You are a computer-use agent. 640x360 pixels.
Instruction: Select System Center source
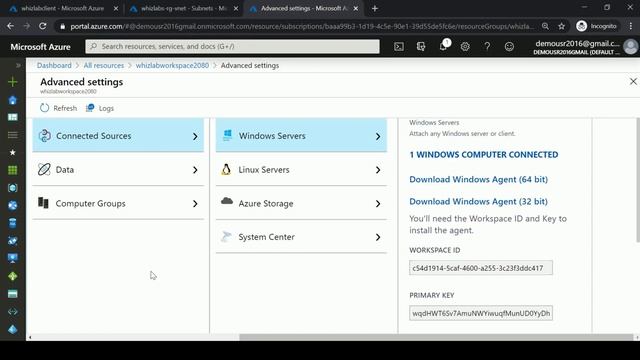point(301,237)
